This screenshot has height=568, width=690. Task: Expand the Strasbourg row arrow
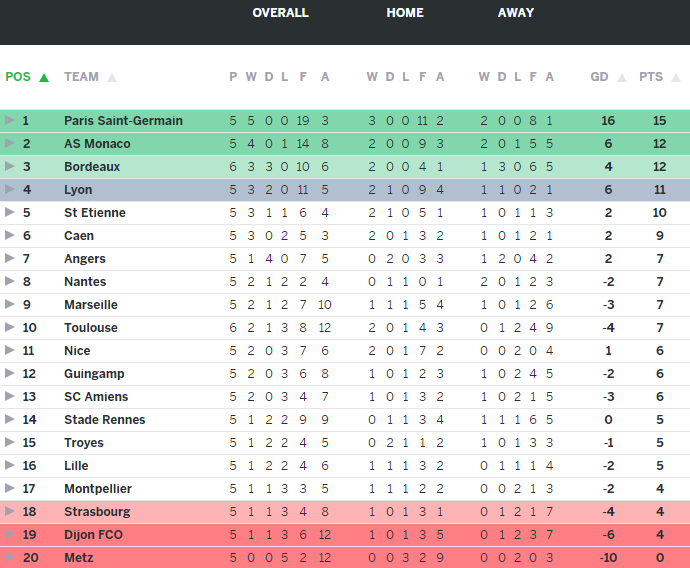pyautogui.click(x=10, y=511)
